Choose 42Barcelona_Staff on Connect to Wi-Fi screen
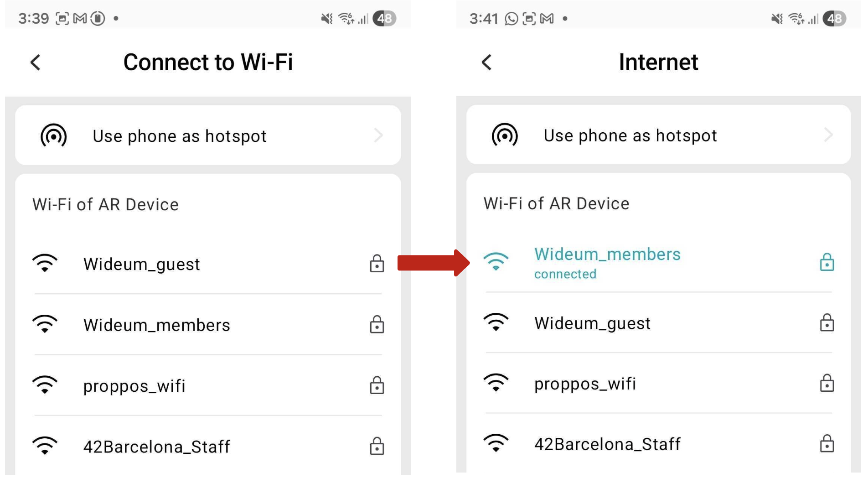The width and height of the screenshot is (868, 478). (208, 446)
